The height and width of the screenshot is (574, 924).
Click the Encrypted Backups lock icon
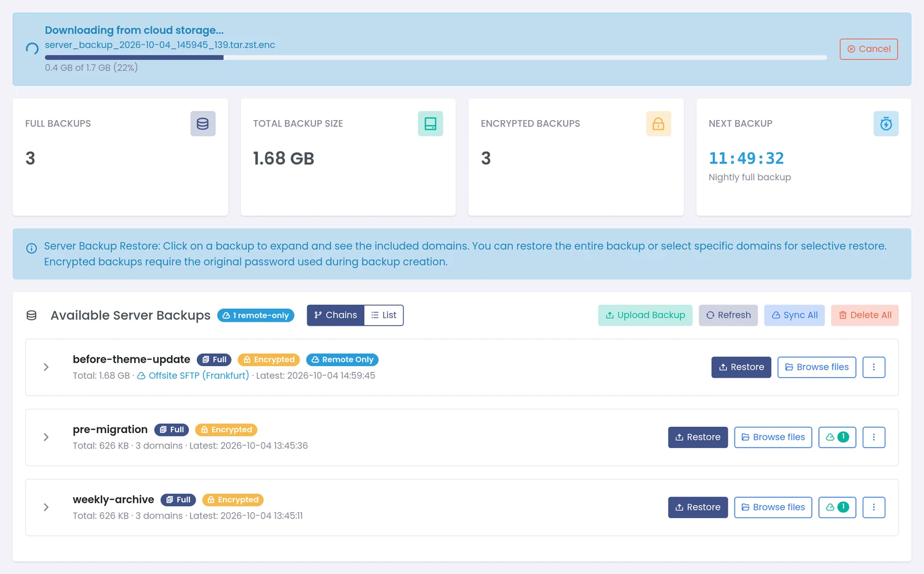pos(658,124)
